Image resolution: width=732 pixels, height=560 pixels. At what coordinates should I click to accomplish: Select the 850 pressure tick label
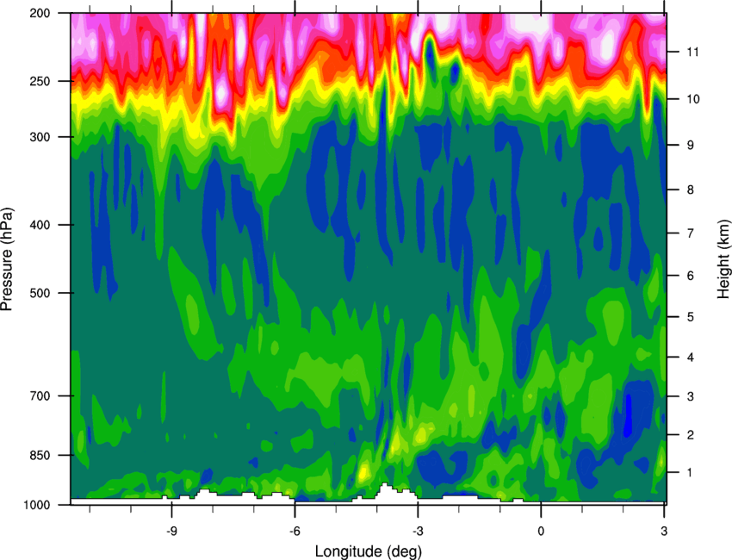pos(40,455)
